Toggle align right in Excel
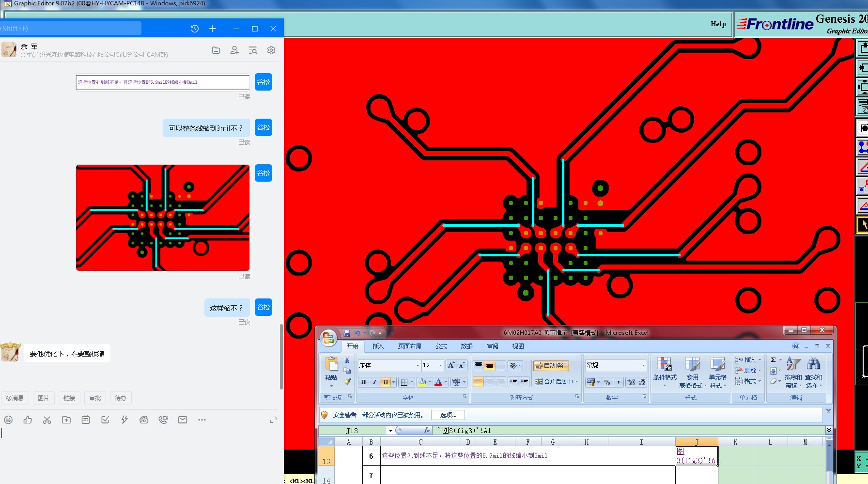This screenshot has height=484, width=868. pos(501,382)
